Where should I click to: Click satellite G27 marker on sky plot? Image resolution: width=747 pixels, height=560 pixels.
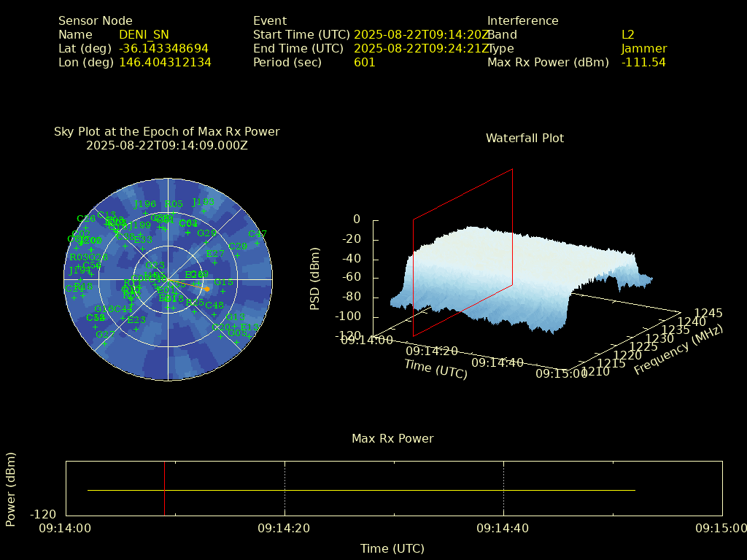(104, 343)
